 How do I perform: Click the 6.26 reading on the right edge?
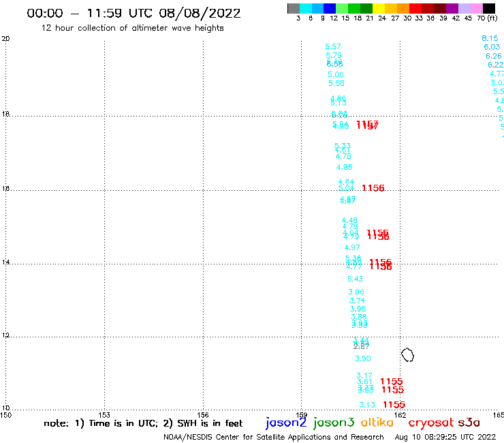point(494,56)
